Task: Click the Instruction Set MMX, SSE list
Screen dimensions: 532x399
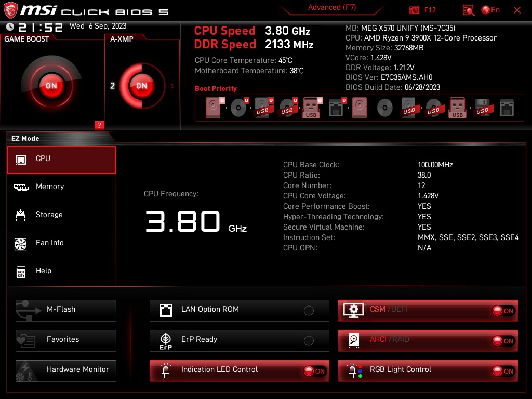Action: [x=468, y=237]
